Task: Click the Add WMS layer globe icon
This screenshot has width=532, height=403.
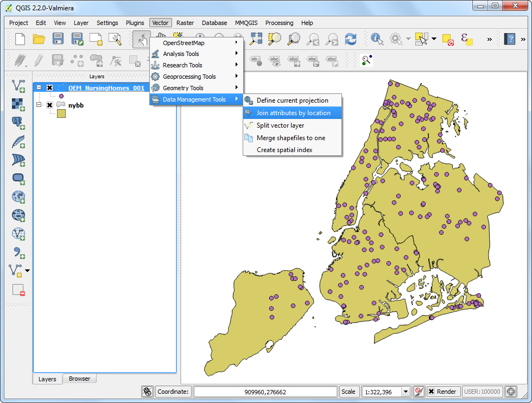Action: click(x=18, y=197)
